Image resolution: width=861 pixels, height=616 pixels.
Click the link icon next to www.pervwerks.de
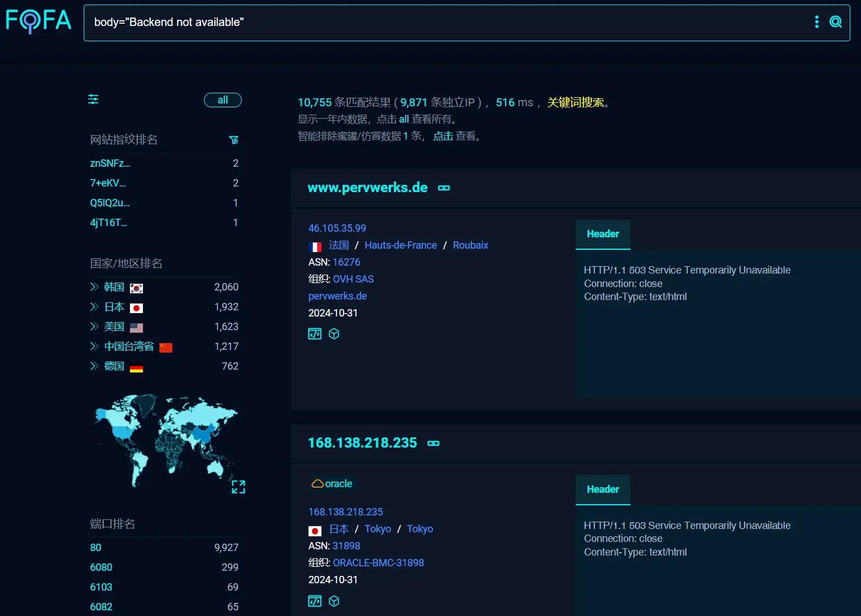444,188
